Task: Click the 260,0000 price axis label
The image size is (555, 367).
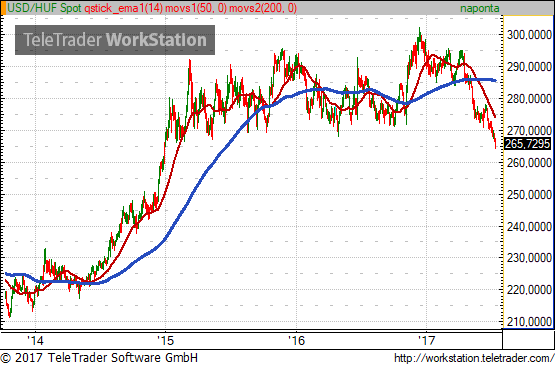Action: tap(529, 163)
